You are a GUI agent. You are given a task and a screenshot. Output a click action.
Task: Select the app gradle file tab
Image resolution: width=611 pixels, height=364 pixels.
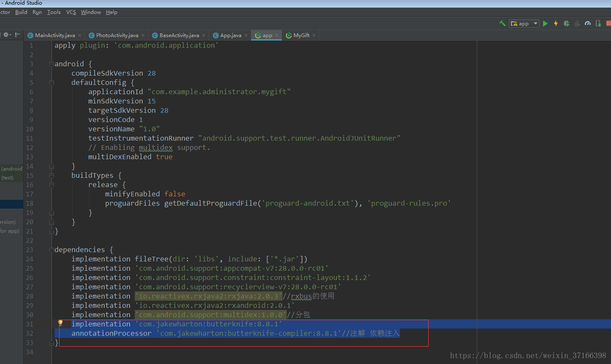coord(267,35)
